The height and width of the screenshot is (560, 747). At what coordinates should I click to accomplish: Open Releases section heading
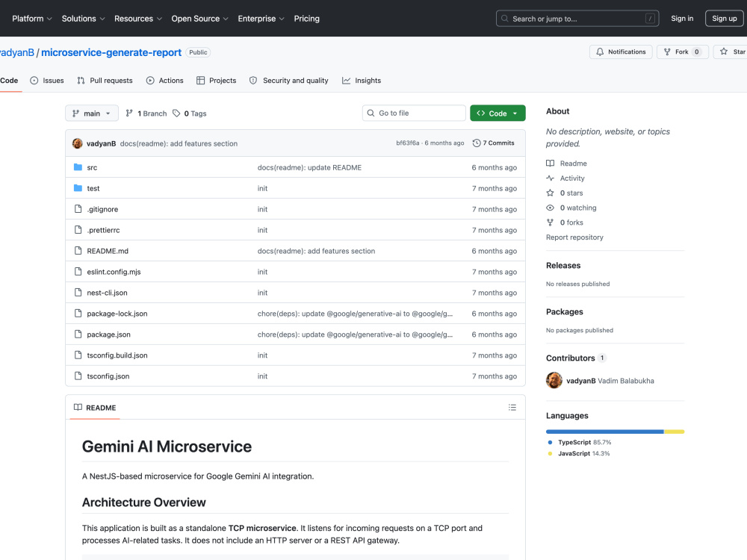(x=563, y=266)
